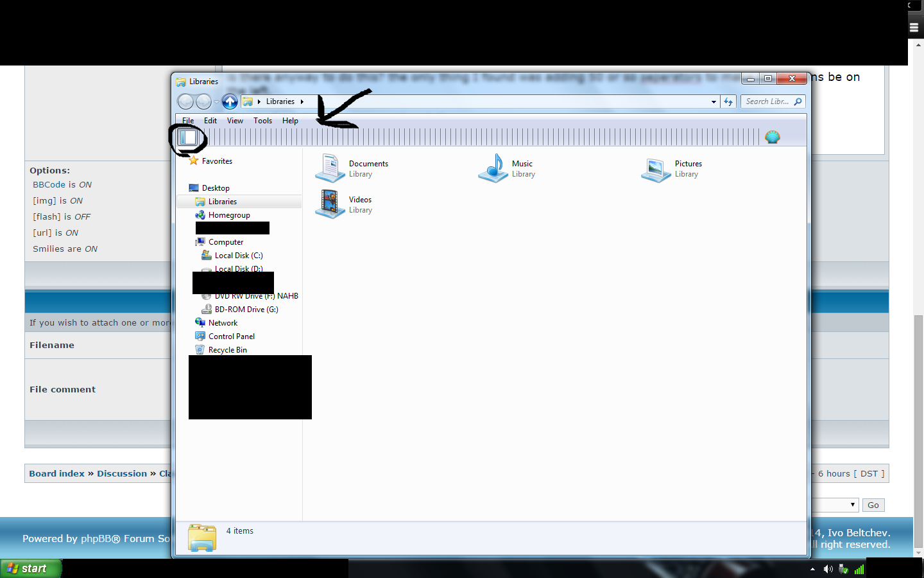Click the blue Up arrow button
This screenshot has height=578, width=924.
point(230,101)
